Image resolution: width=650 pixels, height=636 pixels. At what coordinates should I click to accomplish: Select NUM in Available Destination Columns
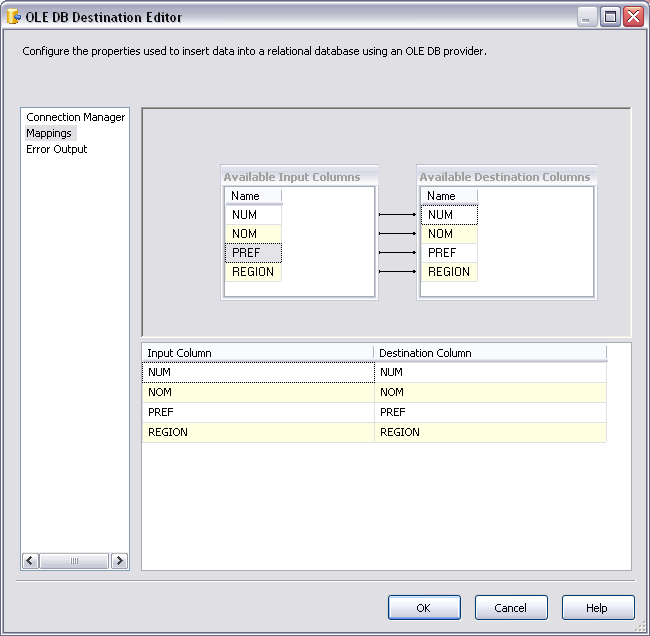coord(449,215)
